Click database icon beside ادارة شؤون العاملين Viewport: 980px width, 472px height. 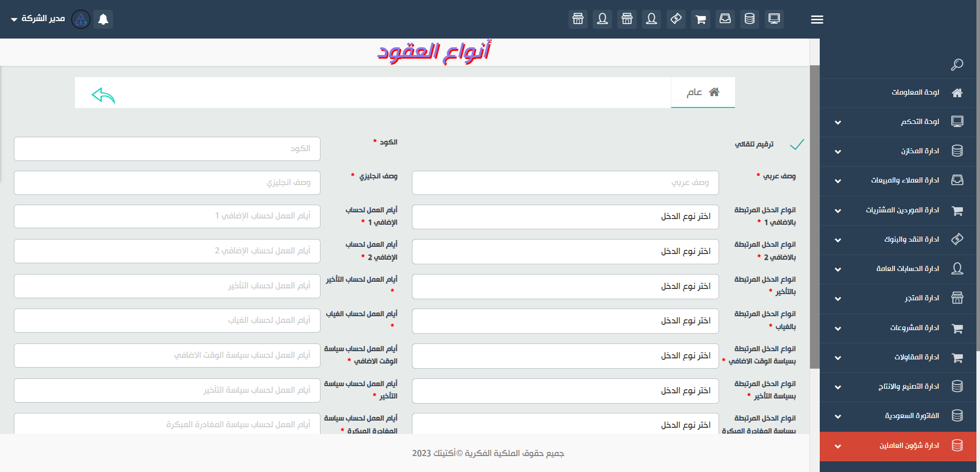pos(957,446)
